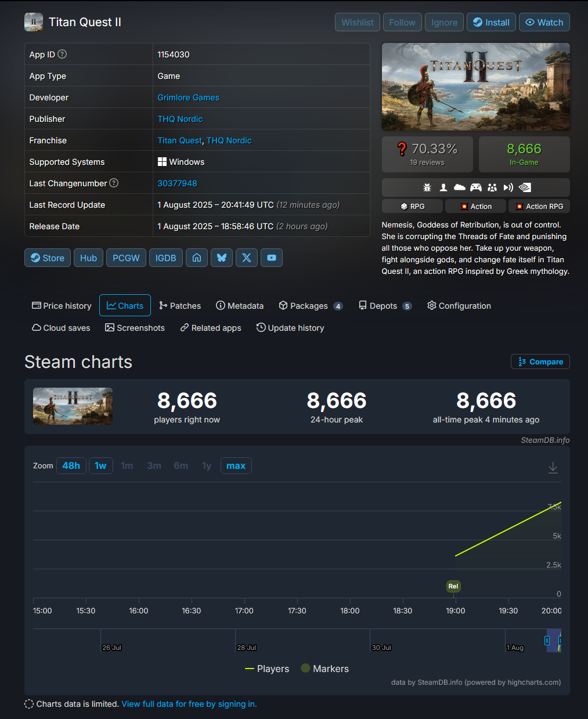Open the X (Twitter) icon link
This screenshot has width=588, height=719.
pyautogui.click(x=247, y=258)
